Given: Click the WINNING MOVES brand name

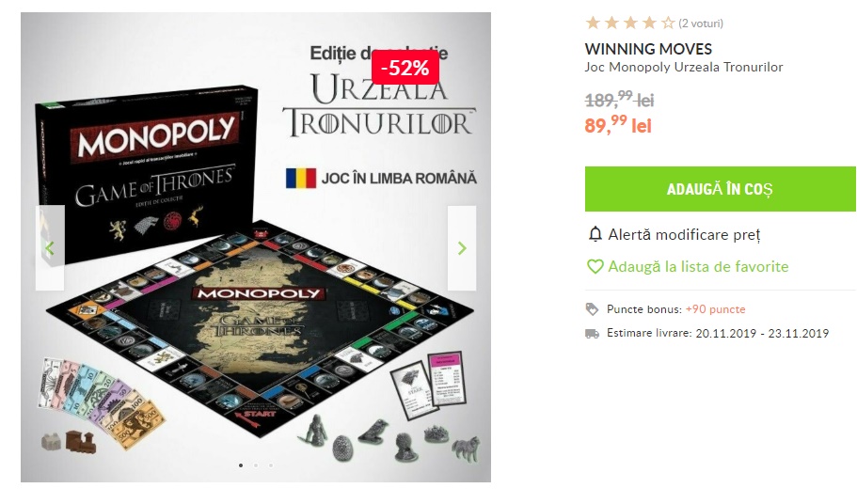Looking at the screenshot, I should point(648,49).
